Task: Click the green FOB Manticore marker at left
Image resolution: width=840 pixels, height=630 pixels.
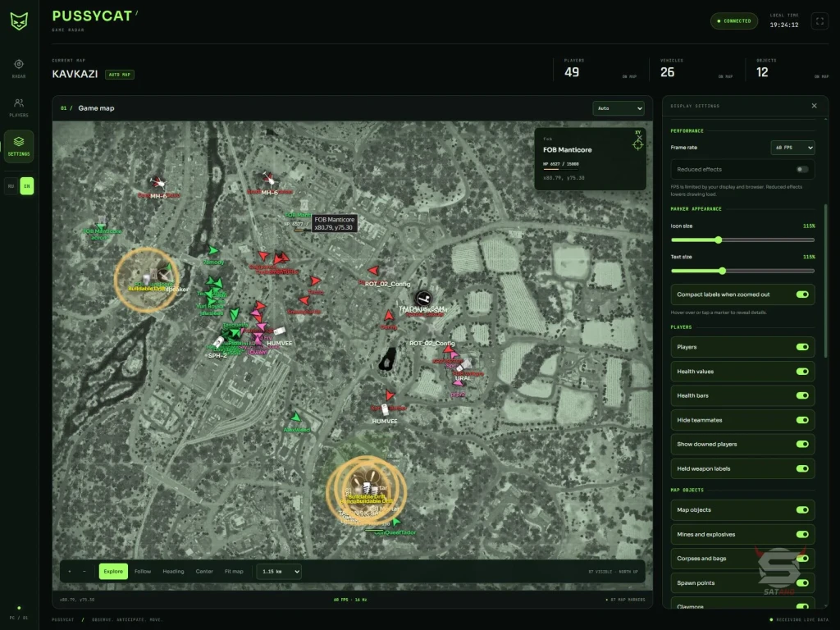Action: pos(101,226)
